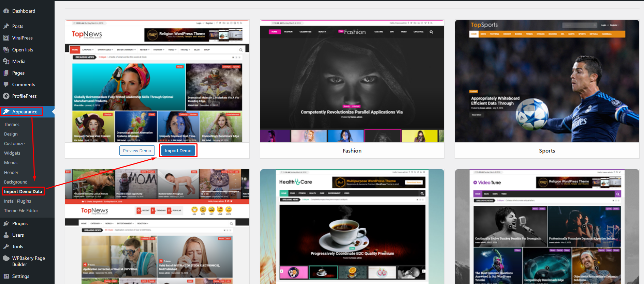644x284 pixels.
Task: Click the Fashion demo title
Action: [352, 151]
